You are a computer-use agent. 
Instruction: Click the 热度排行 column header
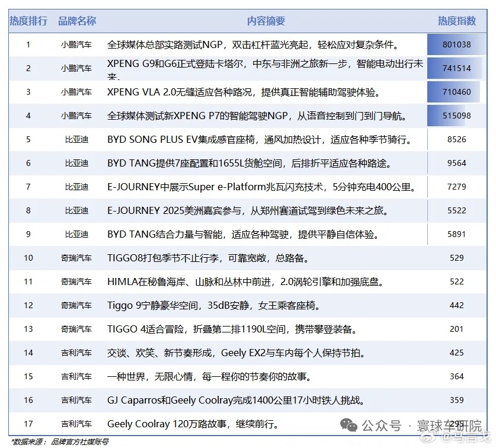click(x=28, y=21)
